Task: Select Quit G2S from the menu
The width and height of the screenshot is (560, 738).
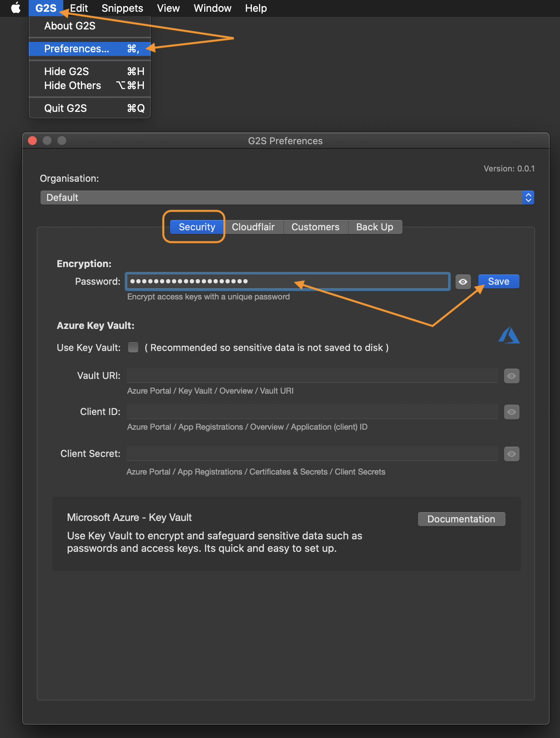Action: [90, 109]
